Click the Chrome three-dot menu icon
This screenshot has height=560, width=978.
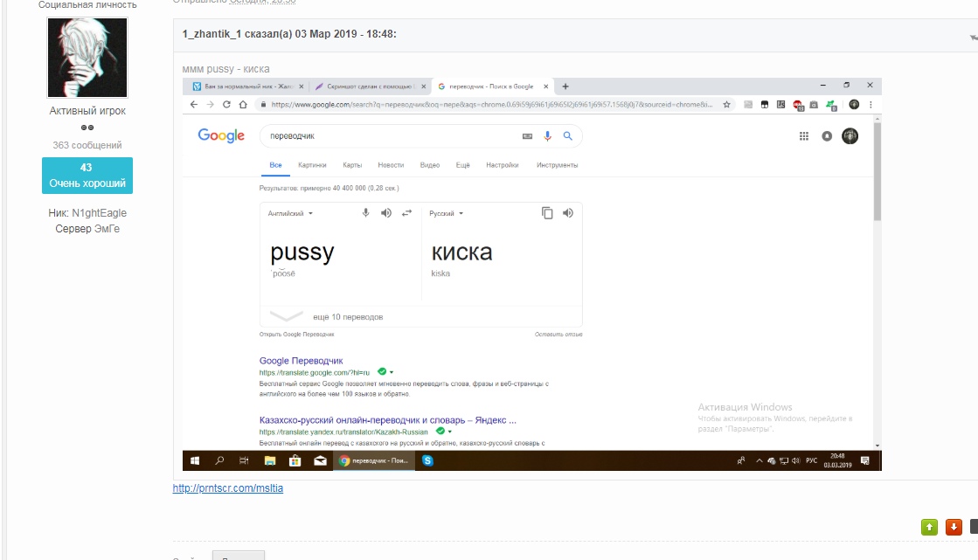point(870,105)
